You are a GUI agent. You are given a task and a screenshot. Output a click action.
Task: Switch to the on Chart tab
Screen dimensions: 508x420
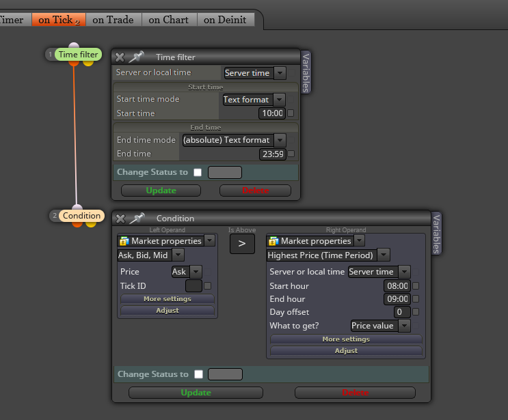pos(168,20)
